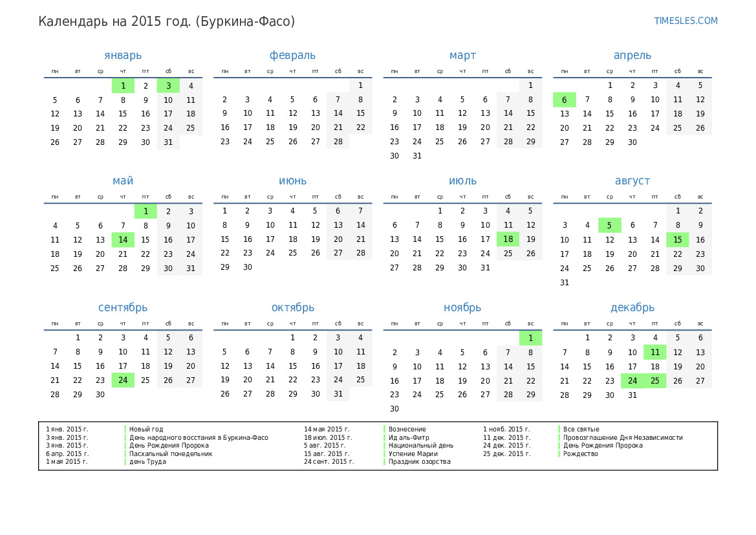Click February 28 date cell
The width and height of the screenshot is (756, 535).
[338, 142]
